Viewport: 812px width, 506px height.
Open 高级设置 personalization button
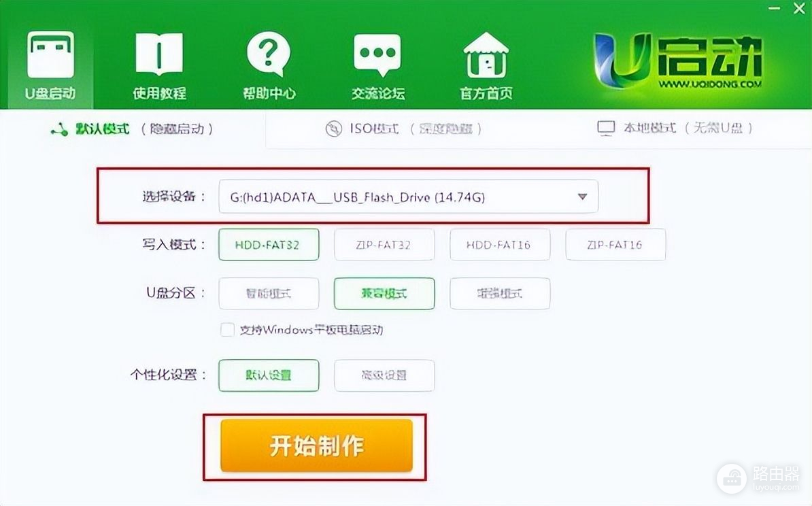pos(384,375)
